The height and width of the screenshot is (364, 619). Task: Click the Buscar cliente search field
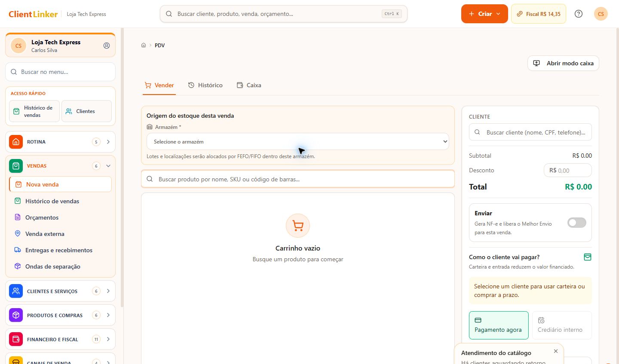530,132
